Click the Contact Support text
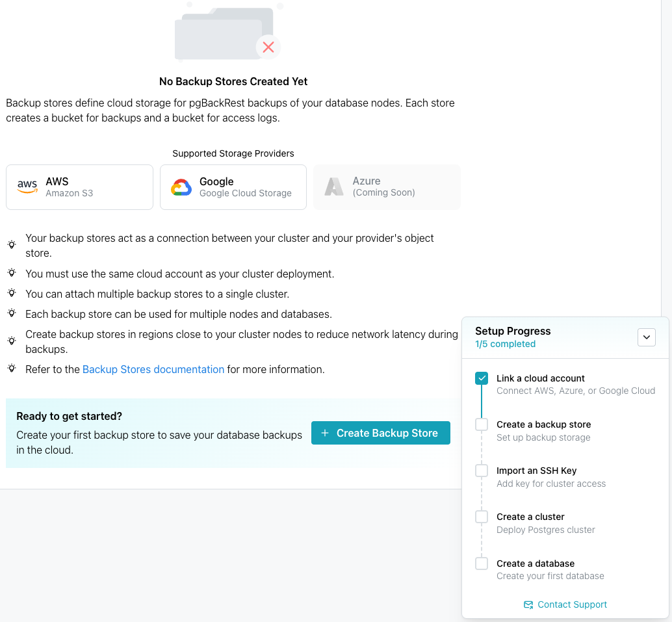 (572, 604)
